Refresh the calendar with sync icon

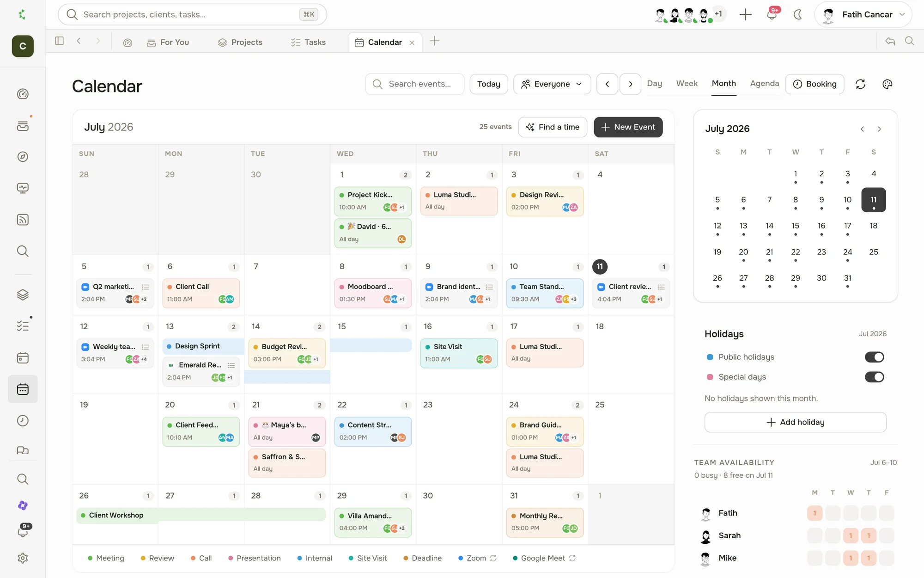click(x=860, y=84)
